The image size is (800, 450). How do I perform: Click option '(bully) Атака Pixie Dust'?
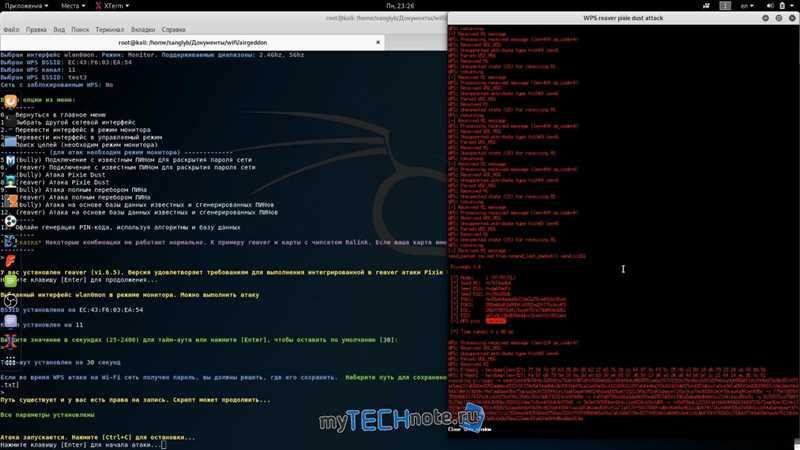(60, 174)
